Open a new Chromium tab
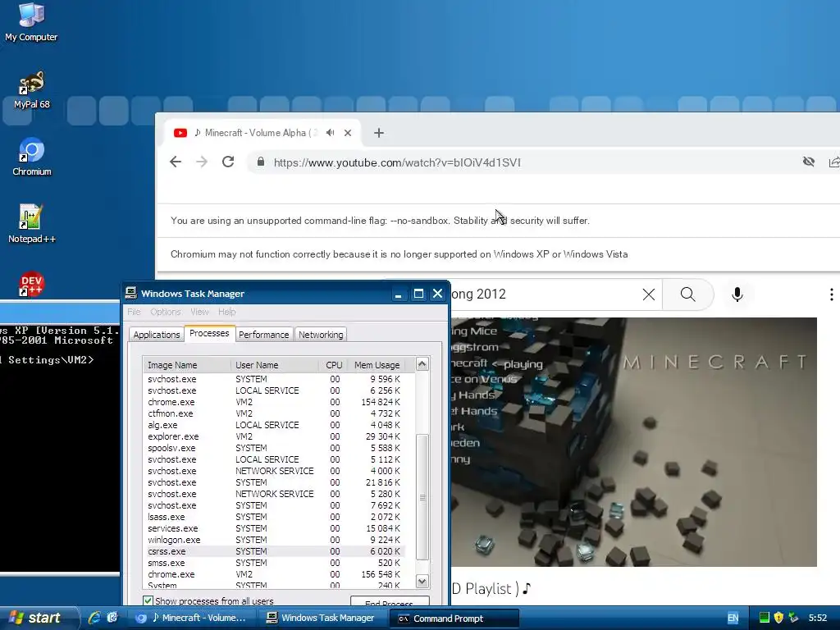This screenshot has height=630, width=840. coord(379,133)
